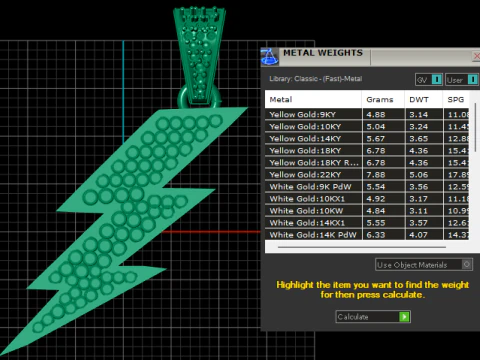Screen dimensions: 480x360
Task: Toggle the User switch
Action: point(473,80)
